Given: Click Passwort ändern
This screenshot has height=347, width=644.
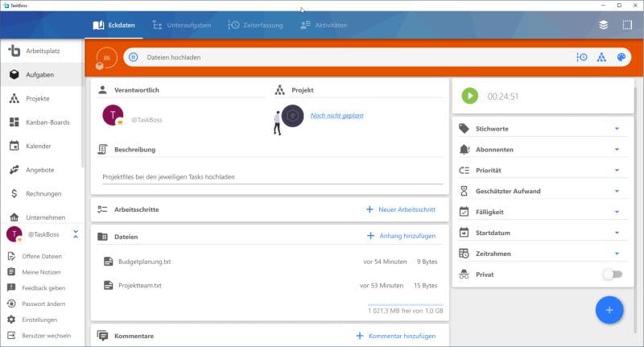Looking at the screenshot, I should pyautogui.click(x=42, y=304).
